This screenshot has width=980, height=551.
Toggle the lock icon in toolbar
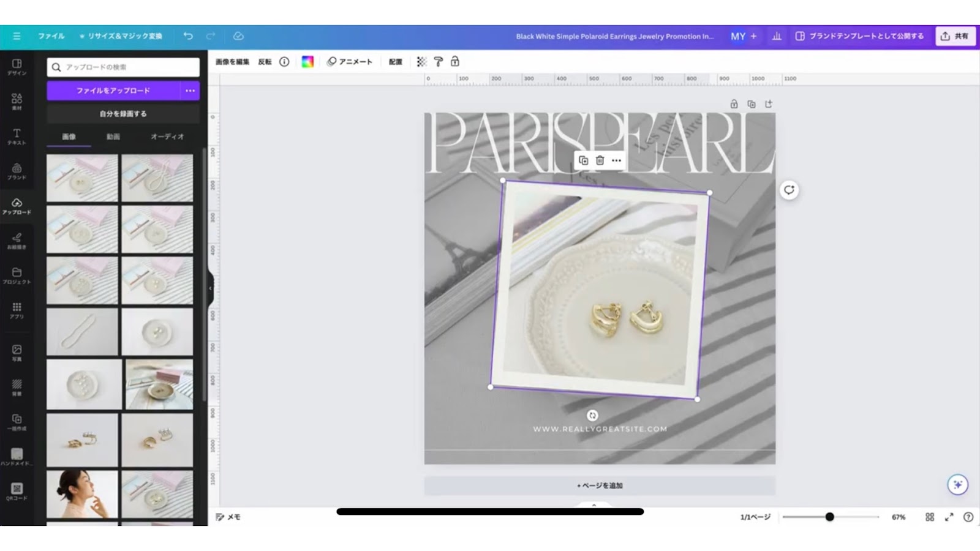coord(454,62)
